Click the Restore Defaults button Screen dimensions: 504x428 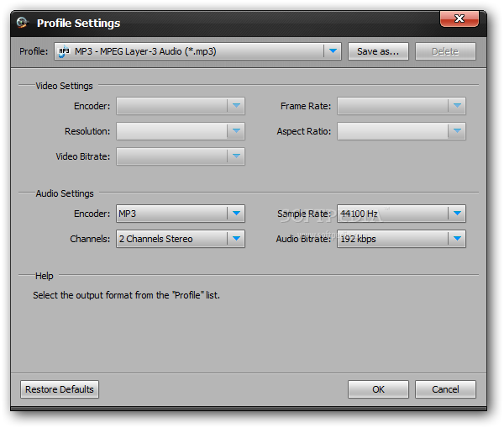coord(60,389)
